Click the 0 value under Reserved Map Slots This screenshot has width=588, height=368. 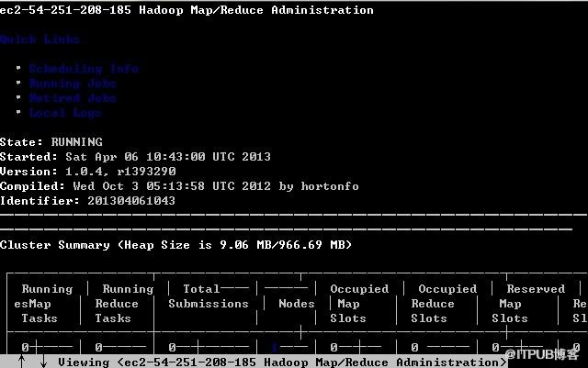click(495, 348)
